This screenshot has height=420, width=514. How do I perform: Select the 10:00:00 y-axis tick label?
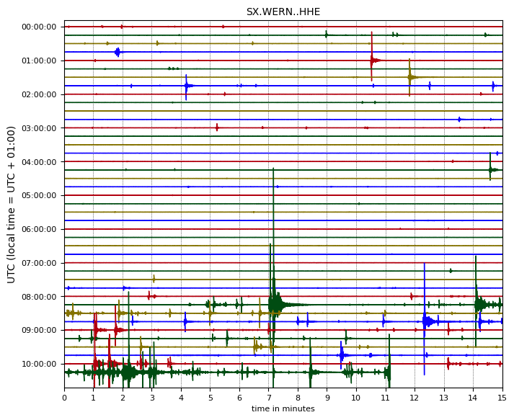[x=39, y=364]
